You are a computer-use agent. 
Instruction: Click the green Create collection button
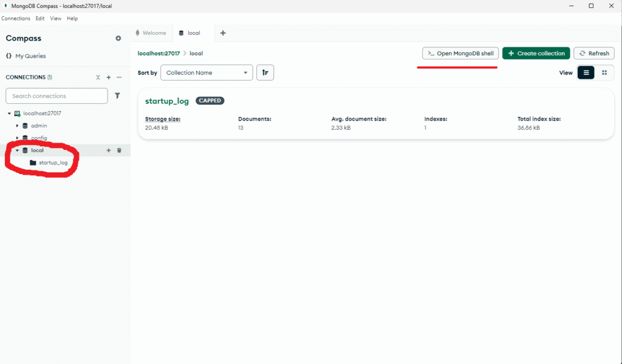pyautogui.click(x=536, y=53)
